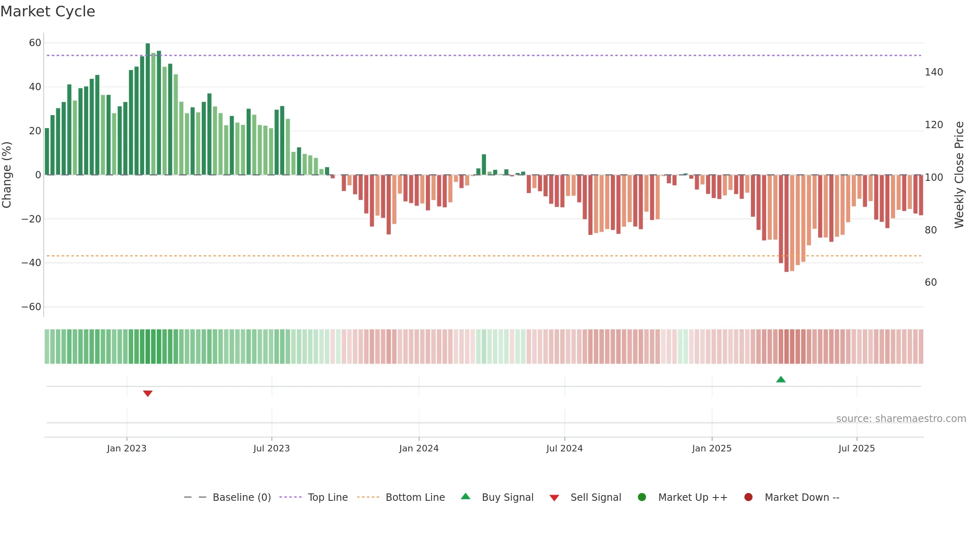
Task: Click the darkest green cell in the heat strip
Action: click(x=148, y=347)
